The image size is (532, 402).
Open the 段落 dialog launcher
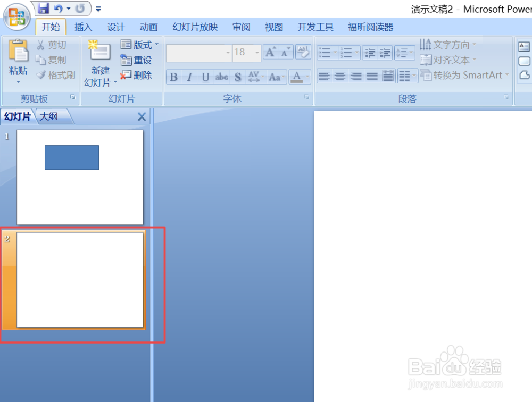pos(506,97)
